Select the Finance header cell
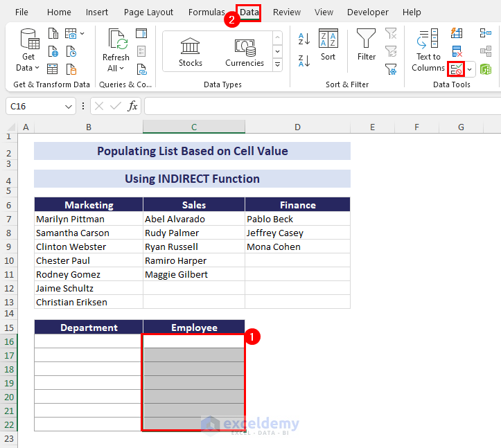Viewport: 501px width, 448px height. click(x=297, y=205)
